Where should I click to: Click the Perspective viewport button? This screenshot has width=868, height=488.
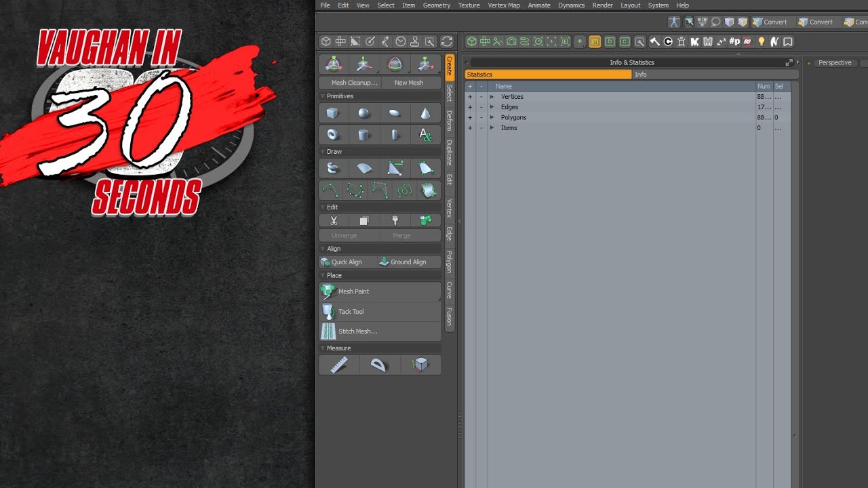[x=834, y=62]
